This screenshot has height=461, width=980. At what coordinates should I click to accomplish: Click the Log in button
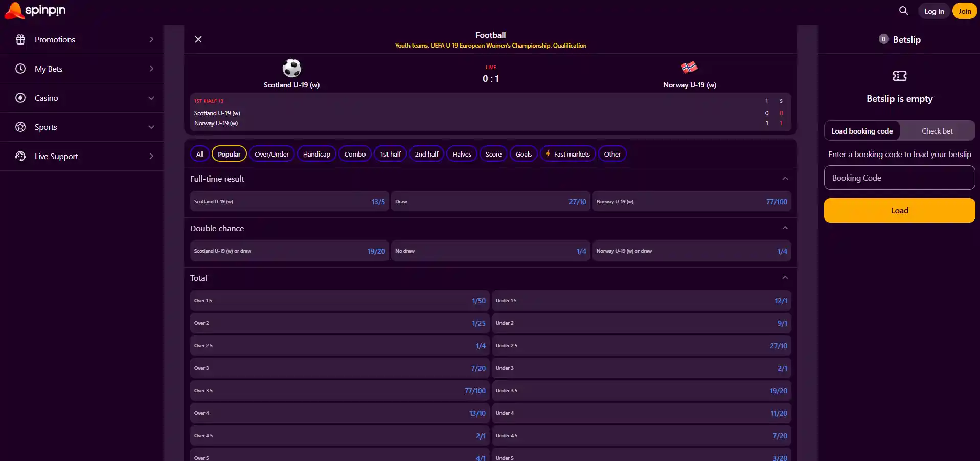[934, 11]
